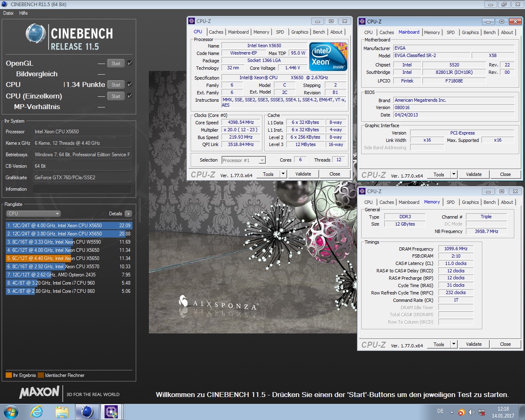Expand Tools dropdown arrow in CPU window
This screenshot has height=420, width=525.
(x=283, y=174)
